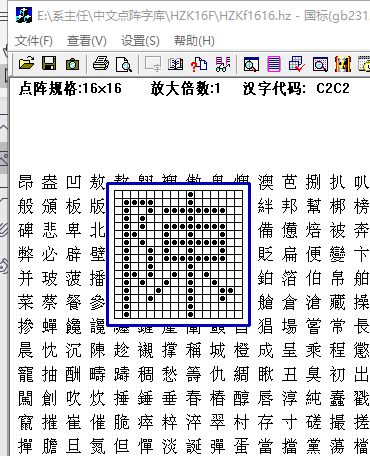Image resolution: width=370 pixels, height=456 pixels.
Task: Select the character 板 in the grid
Action: coord(74,206)
